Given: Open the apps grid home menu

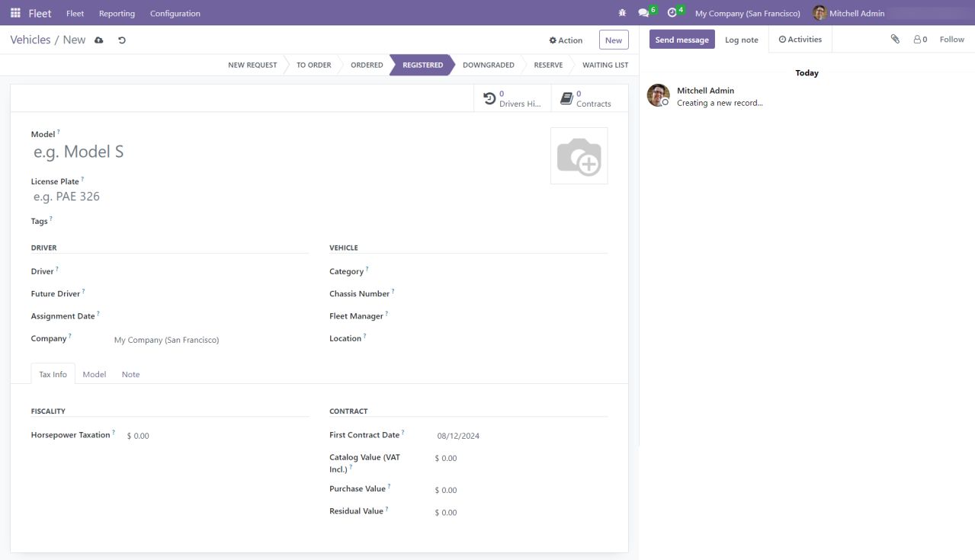Looking at the screenshot, I should tap(15, 13).
